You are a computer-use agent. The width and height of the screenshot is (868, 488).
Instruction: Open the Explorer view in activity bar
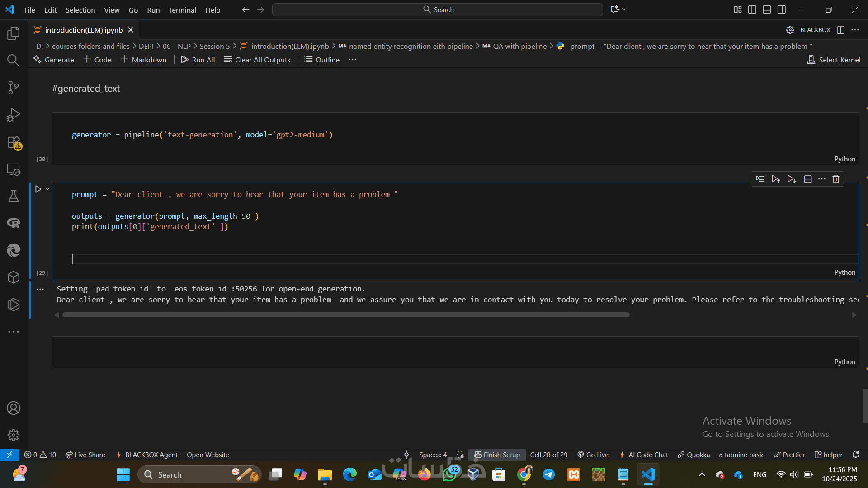tap(14, 33)
